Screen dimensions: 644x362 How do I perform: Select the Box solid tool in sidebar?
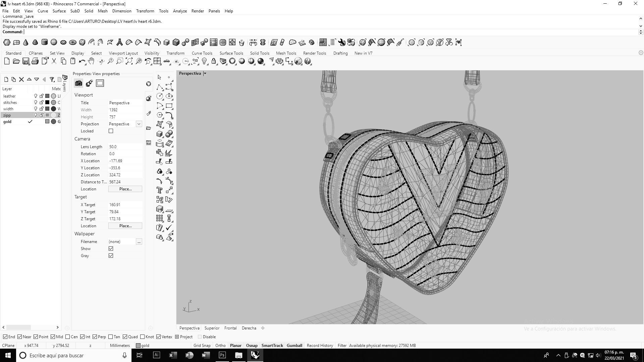coord(159,134)
